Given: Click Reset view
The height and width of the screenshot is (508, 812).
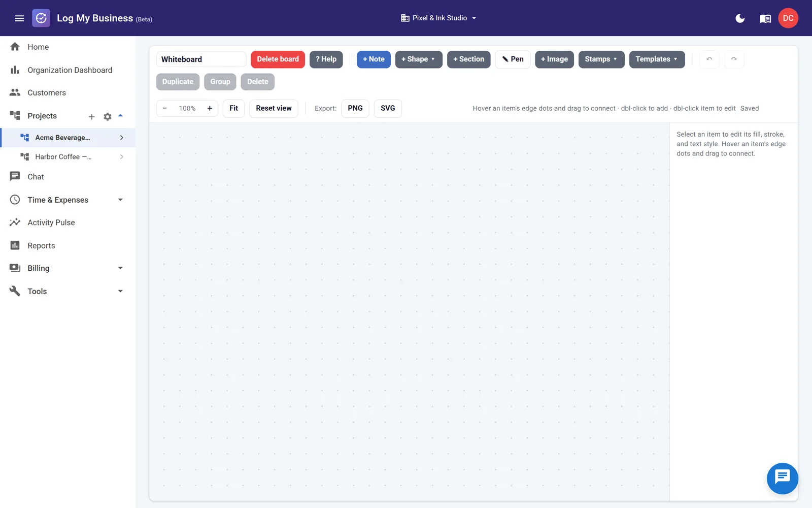Looking at the screenshot, I should (274, 108).
